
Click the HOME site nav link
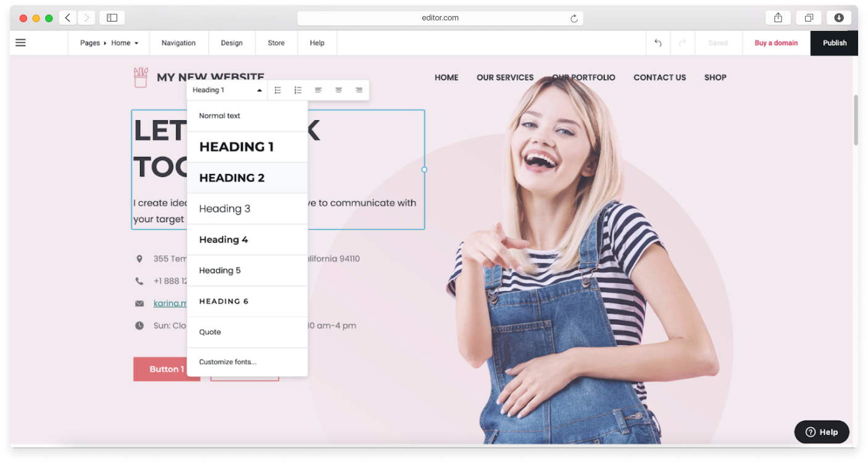pos(446,78)
